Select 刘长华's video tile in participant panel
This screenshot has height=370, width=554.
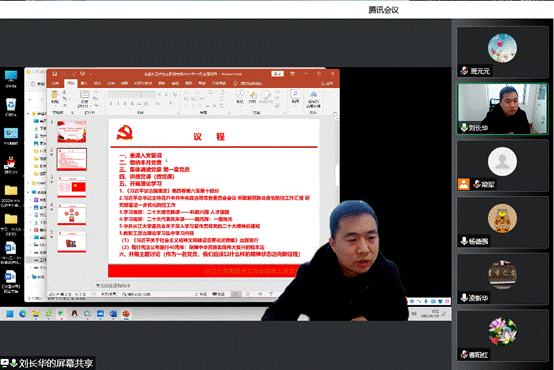(502, 108)
